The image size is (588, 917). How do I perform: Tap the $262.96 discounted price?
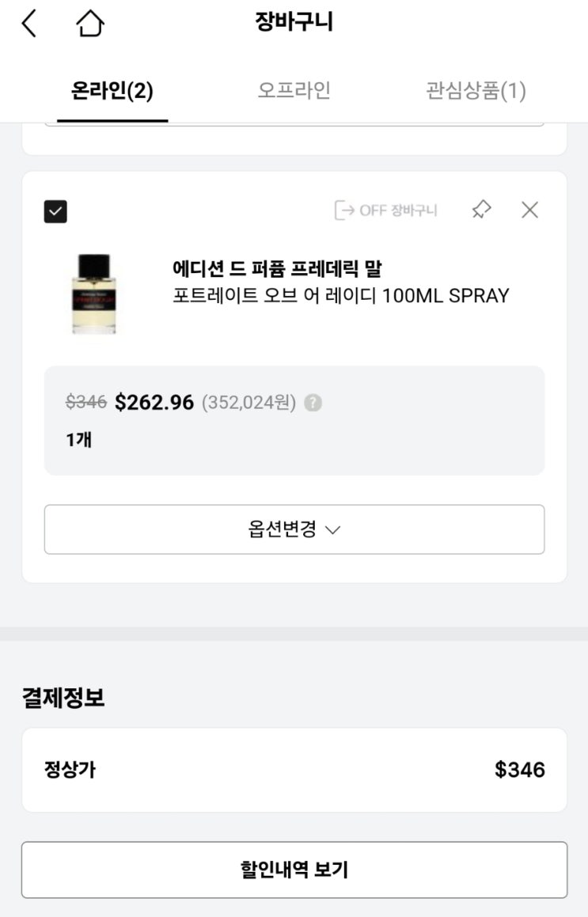[154, 403]
